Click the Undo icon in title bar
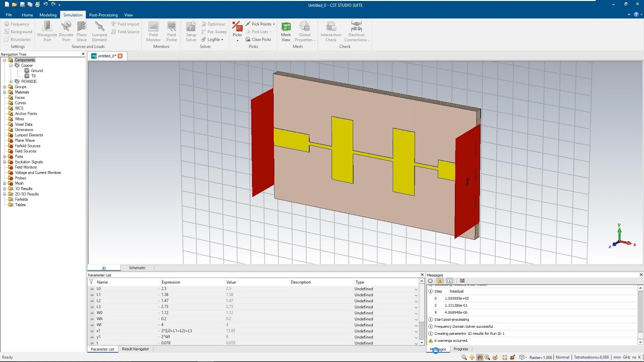Image resolution: width=644 pixels, height=362 pixels. [x=45, y=5]
